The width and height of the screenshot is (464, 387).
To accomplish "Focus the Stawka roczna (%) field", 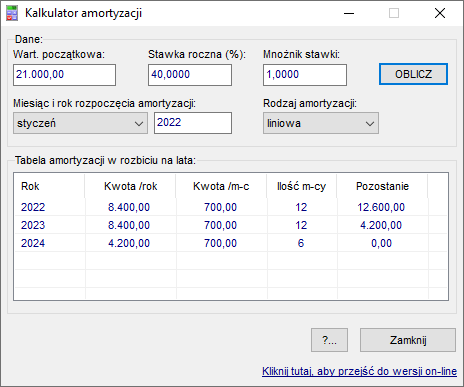I will 190,75.
